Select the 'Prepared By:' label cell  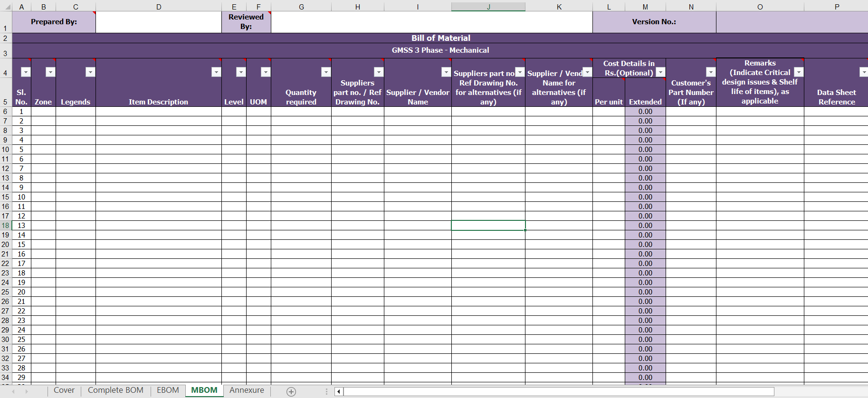pos(54,22)
